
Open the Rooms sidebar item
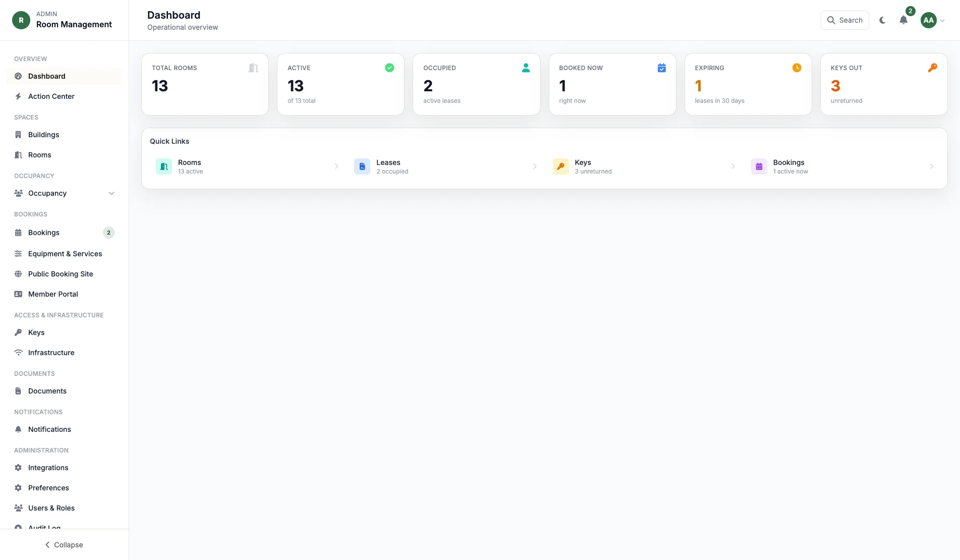coord(65,155)
